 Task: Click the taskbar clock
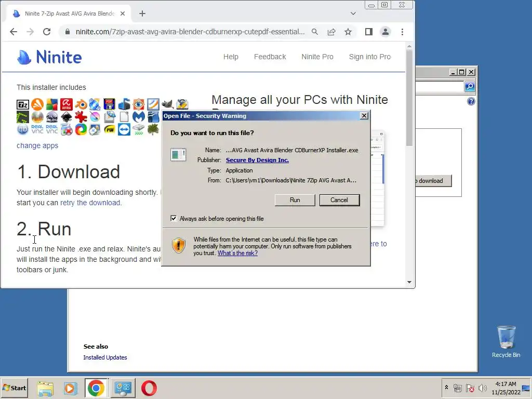point(506,388)
